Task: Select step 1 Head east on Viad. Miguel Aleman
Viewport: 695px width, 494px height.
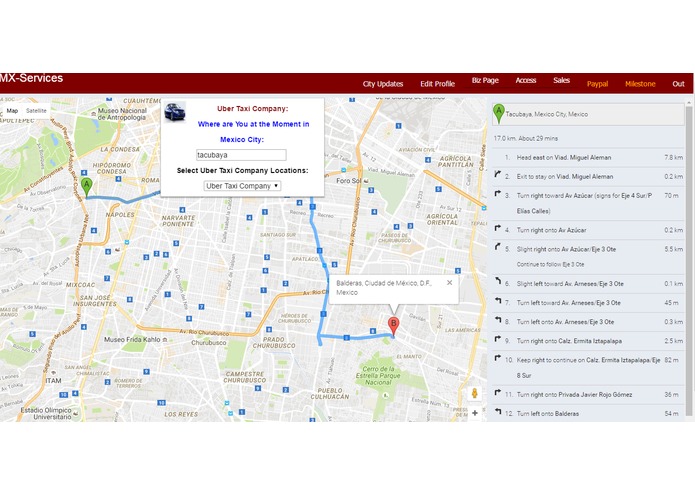Action: click(588, 157)
